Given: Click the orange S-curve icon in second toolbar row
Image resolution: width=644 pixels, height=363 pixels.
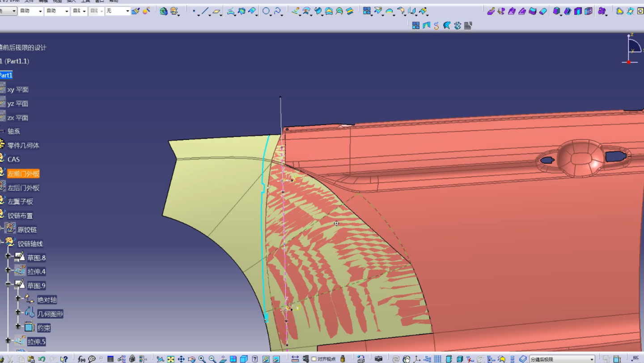Looking at the screenshot, I should point(436,25).
